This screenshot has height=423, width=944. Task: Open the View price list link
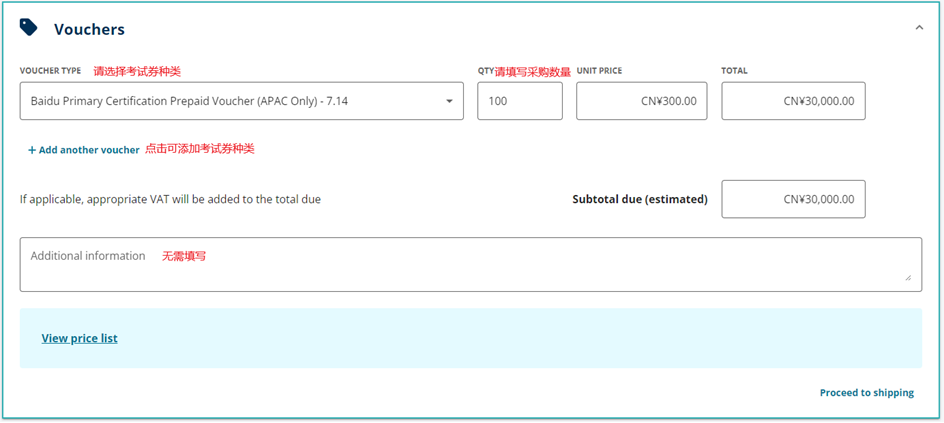(79, 338)
